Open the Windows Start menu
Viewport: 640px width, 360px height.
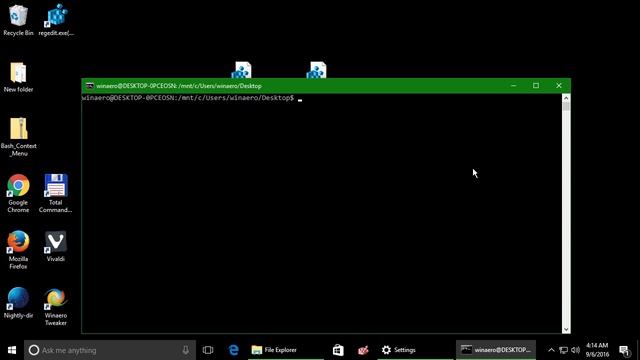coord(12,350)
